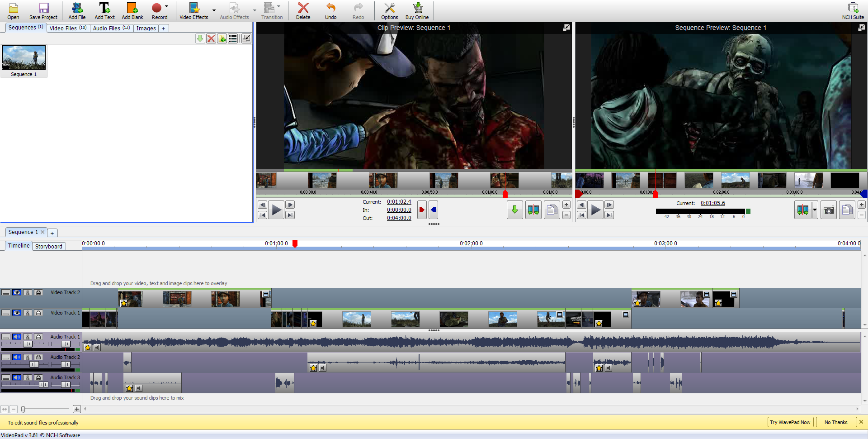The height and width of the screenshot is (439, 868).
Task: Collapse Audio Track 3 with its minimize button
Action: click(6, 377)
